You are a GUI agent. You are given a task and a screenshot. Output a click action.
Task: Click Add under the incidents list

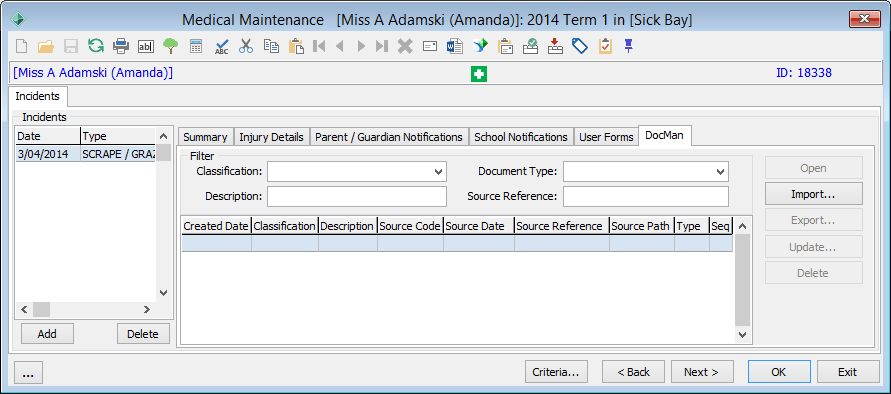pos(47,334)
